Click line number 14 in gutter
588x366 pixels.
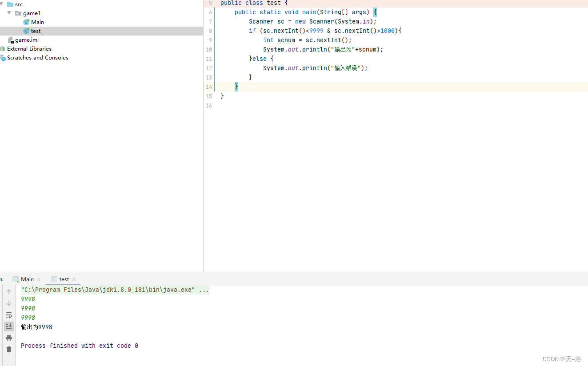[x=209, y=87]
